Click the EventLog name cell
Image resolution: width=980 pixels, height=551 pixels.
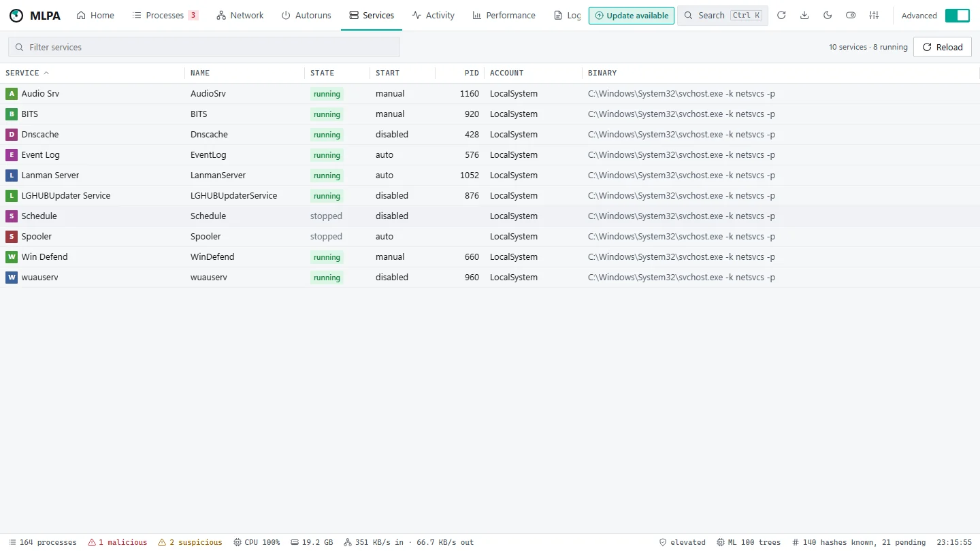(208, 155)
